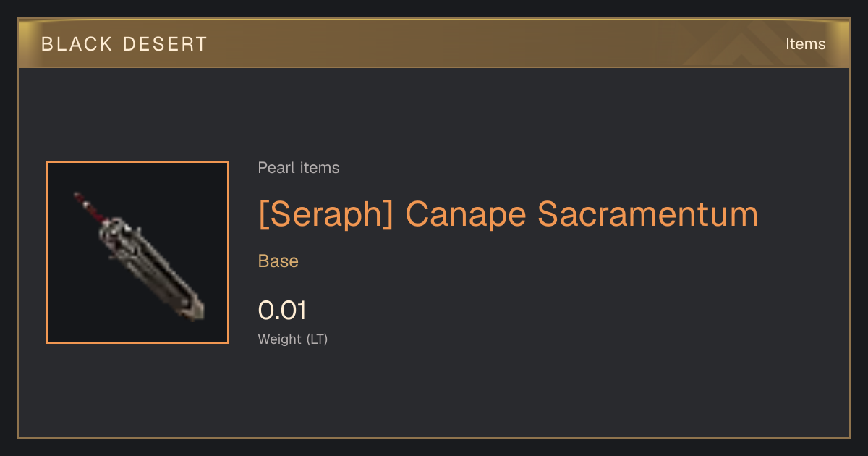The image size is (868, 456).
Task: Click the orange-framed item thumbnail box
Action: [137, 253]
